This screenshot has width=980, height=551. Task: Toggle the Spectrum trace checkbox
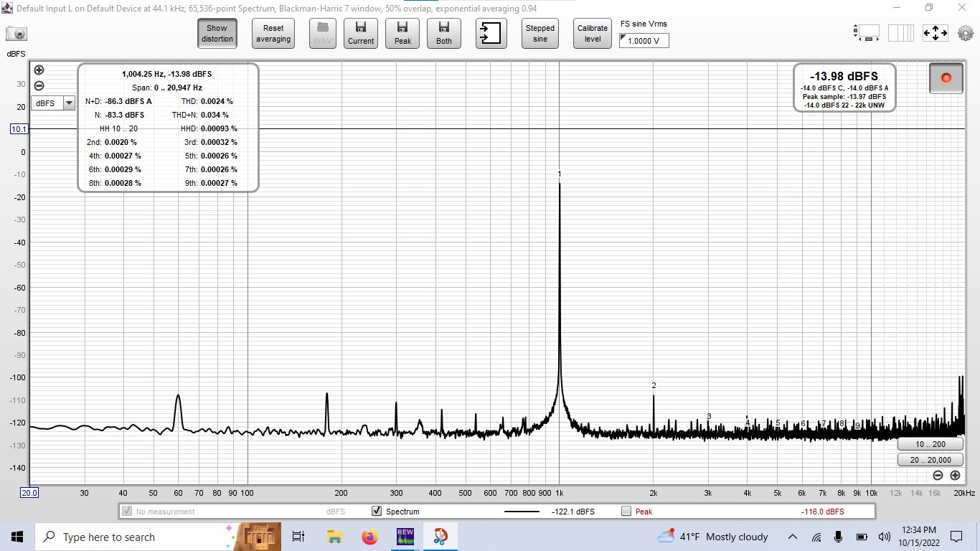(x=377, y=512)
